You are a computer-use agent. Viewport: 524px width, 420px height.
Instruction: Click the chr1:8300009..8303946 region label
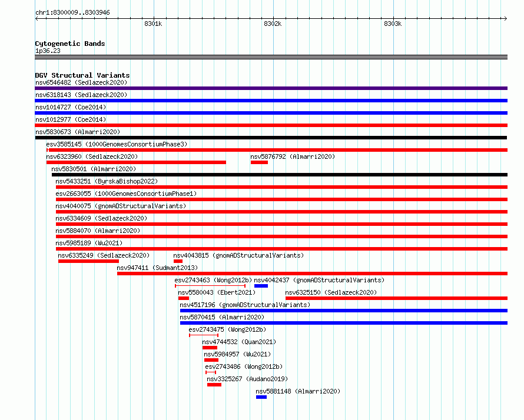72,12
